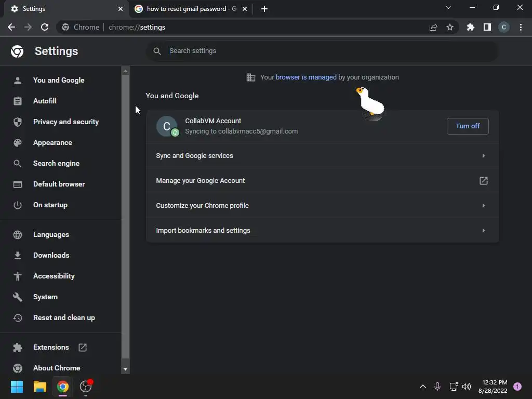Close the Settings tab
This screenshot has width=532, height=399.
pyautogui.click(x=121, y=9)
